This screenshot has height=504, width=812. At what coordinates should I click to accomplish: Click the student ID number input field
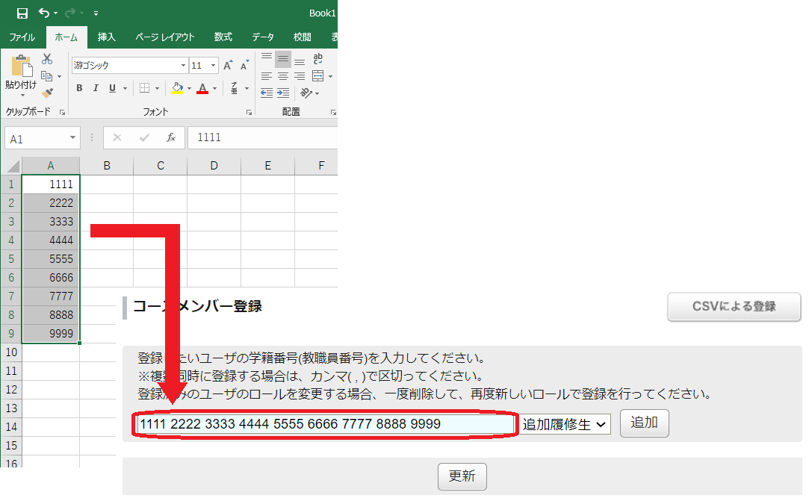(x=325, y=424)
